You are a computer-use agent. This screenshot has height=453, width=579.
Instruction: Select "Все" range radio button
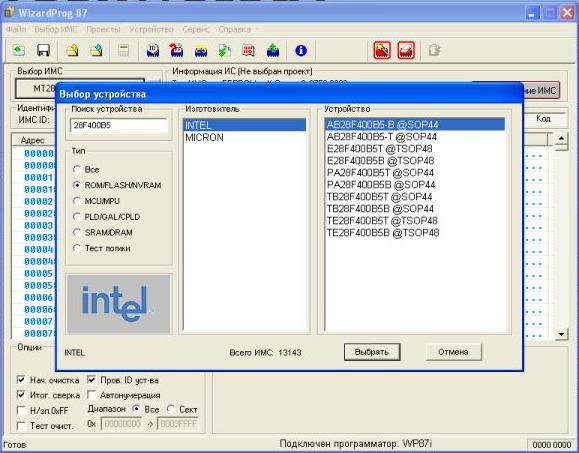(136, 409)
